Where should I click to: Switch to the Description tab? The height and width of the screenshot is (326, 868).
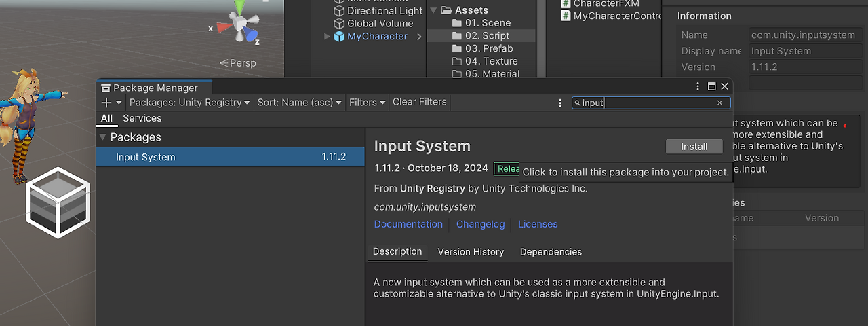(x=397, y=251)
